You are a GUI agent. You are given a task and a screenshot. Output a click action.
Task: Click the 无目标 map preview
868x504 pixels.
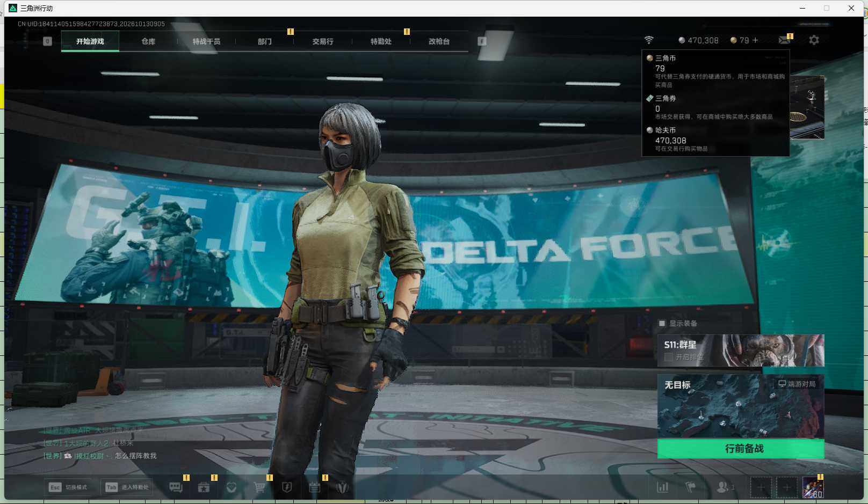click(x=741, y=406)
